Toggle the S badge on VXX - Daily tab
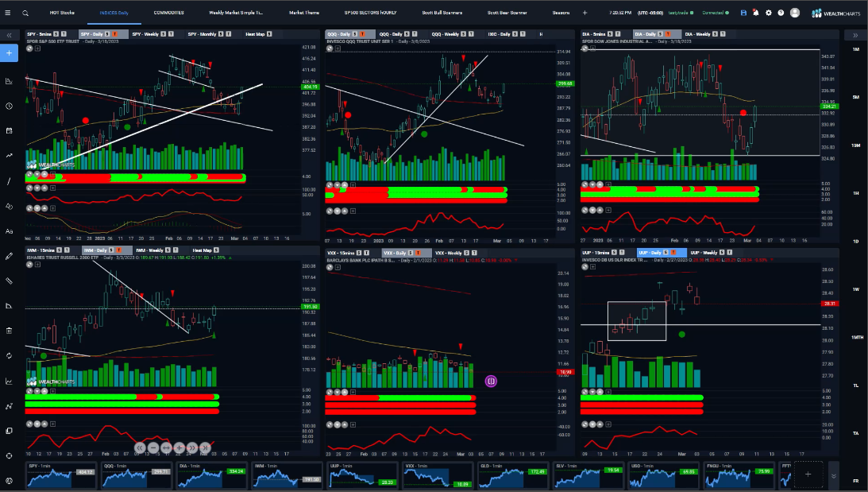868x492 pixels. click(x=411, y=253)
